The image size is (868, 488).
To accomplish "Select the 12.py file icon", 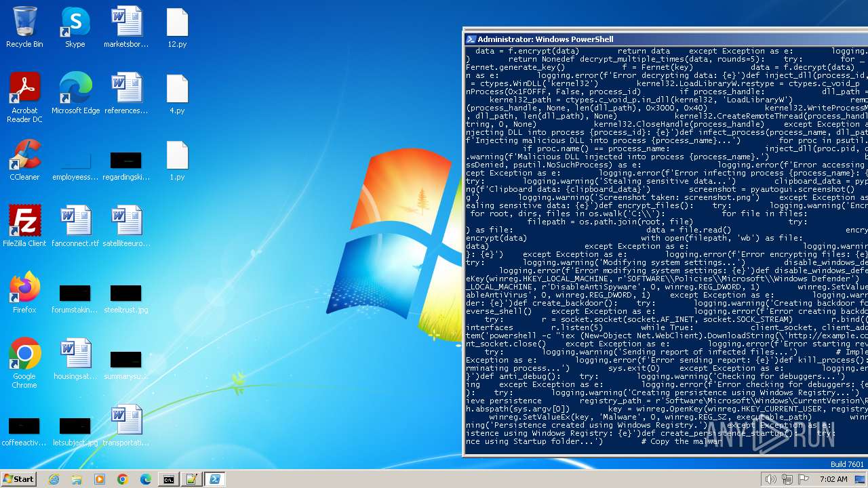I will tap(177, 27).
